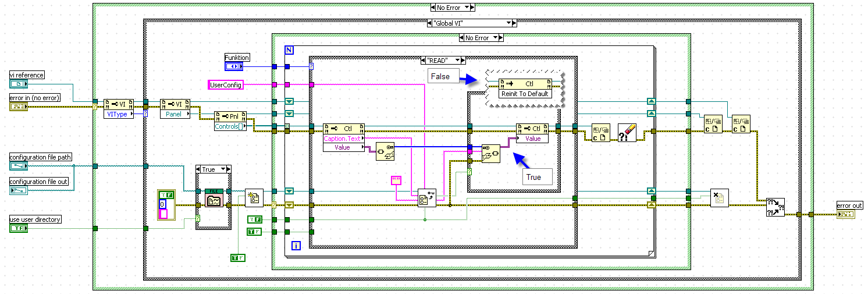868x294 pixels.
Task: Click the For Loop N count terminal
Action: [x=289, y=50]
